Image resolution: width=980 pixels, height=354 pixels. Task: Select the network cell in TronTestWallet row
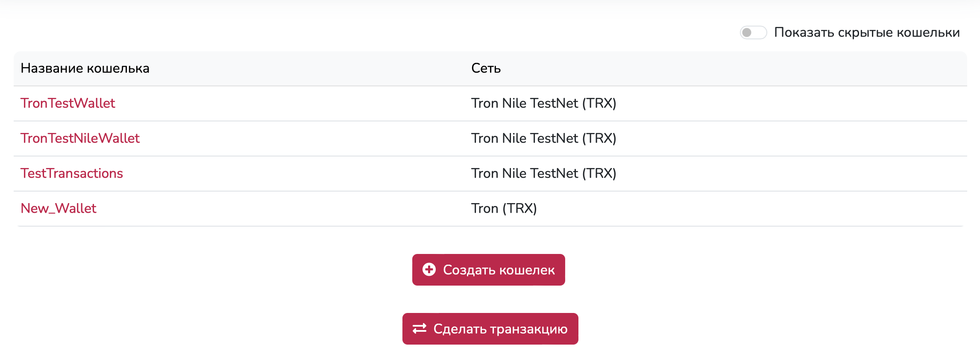[x=543, y=103]
